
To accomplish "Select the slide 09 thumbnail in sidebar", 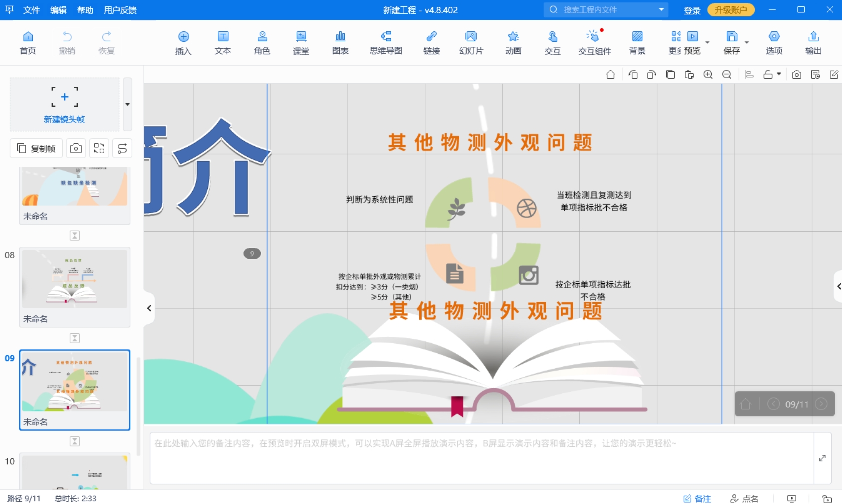I will click(x=74, y=383).
